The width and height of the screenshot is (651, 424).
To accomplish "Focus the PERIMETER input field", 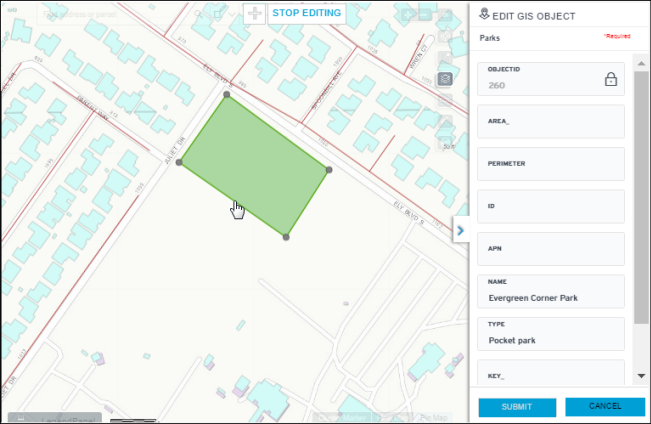I will [553, 167].
